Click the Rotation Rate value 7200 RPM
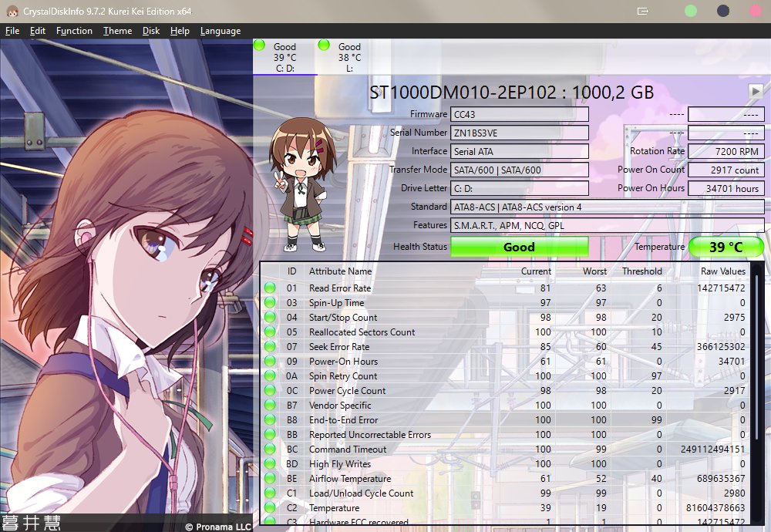The image size is (771, 532). [726, 151]
